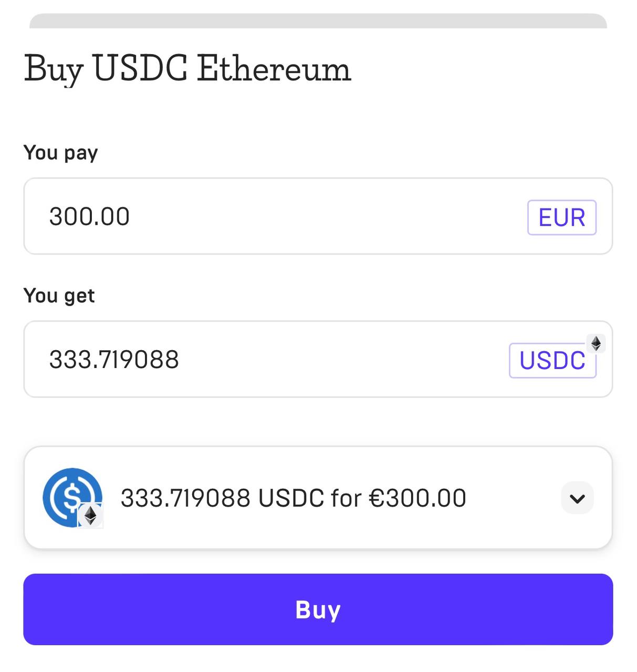Click the Ethereum badge on USDC selector
637x672 pixels.
[596, 343]
